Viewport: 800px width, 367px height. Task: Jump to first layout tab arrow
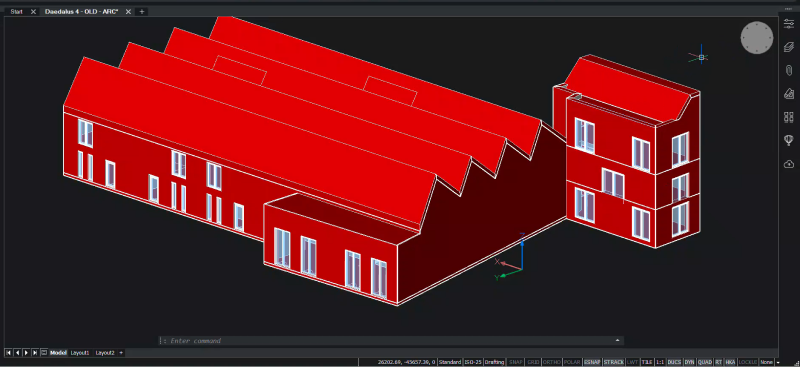click(x=8, y=353)
